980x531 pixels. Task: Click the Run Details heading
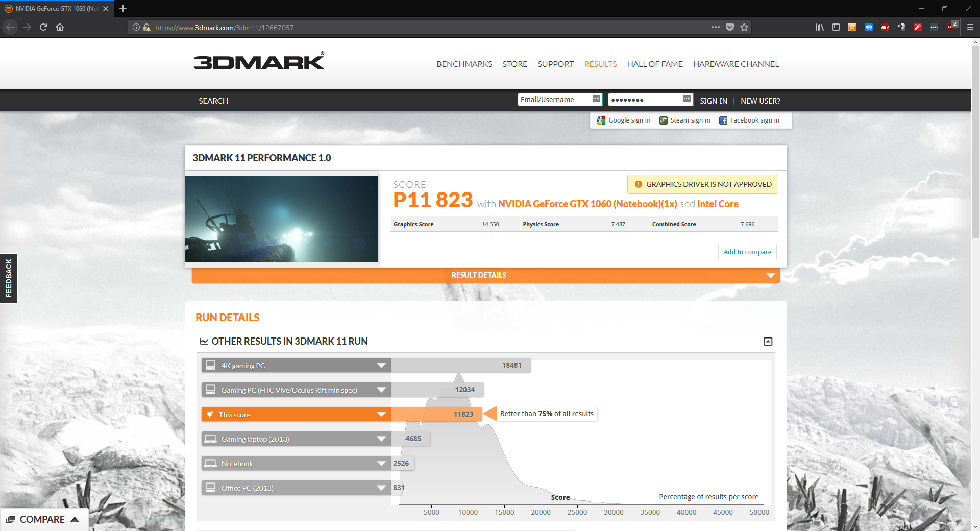pyautogui.click(x=228, y=318)
